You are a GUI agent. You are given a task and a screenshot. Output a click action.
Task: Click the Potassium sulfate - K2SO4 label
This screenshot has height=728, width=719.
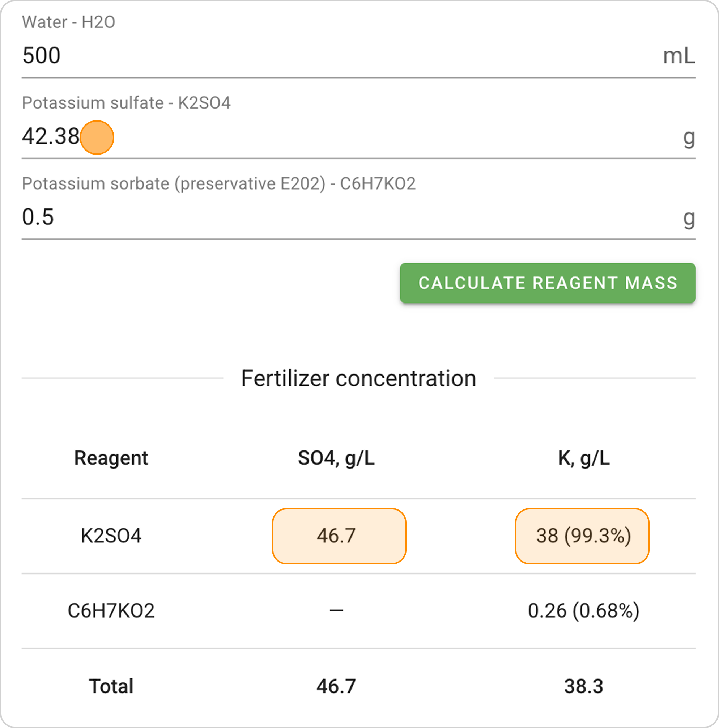(126, 103)
